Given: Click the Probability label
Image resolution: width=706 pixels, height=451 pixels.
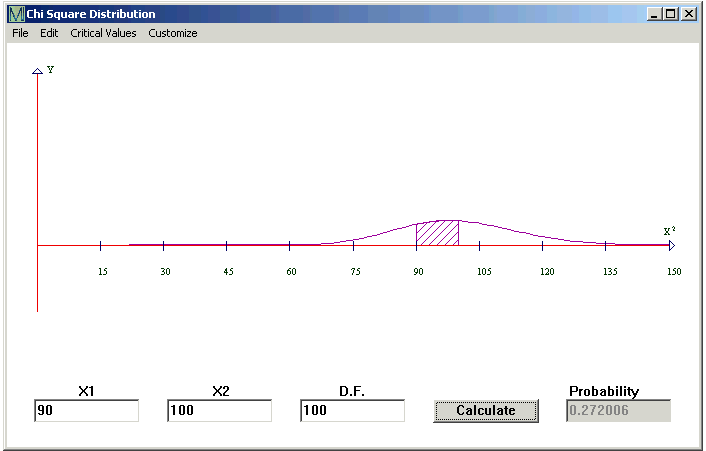Looking at the screenshot, I should (604, 391).
